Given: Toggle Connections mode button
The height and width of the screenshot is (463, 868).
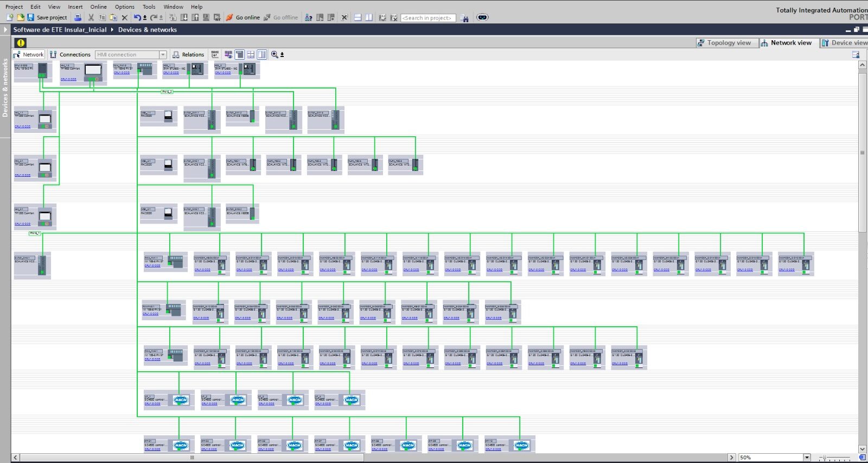Looking at the screenshot, I should 70,54.
